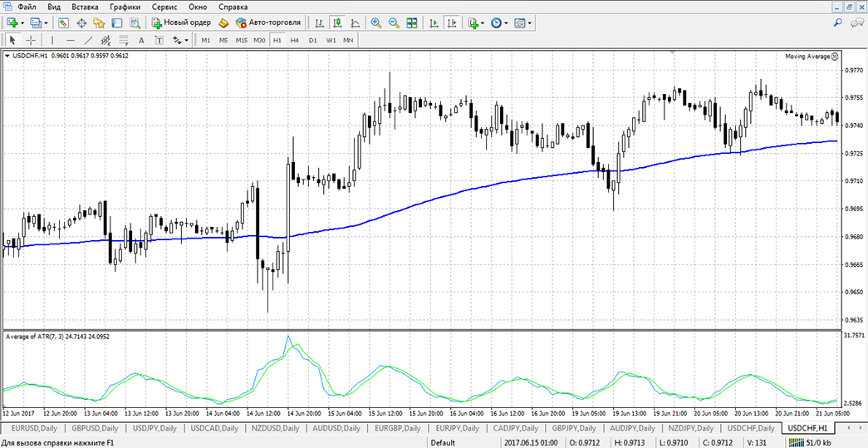Show the Navigator panel with the star-folder icon
The height and width of the screenshot is (448, 868).
pyautogui.click(x=99, y=22)
